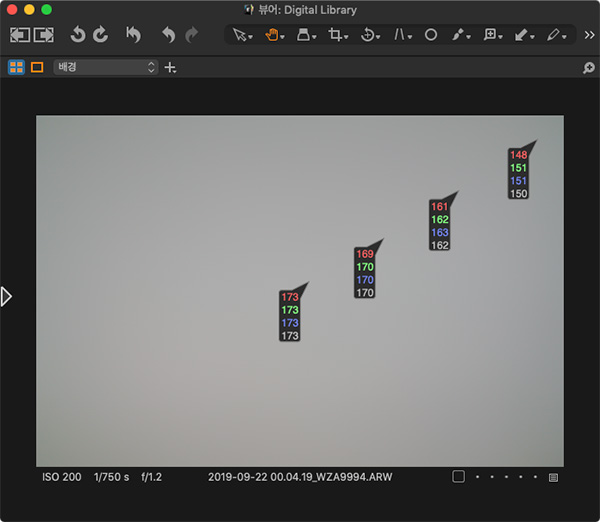Pick the Keystone correction tool
Screen dimensions: 600x522
[402, 35]
